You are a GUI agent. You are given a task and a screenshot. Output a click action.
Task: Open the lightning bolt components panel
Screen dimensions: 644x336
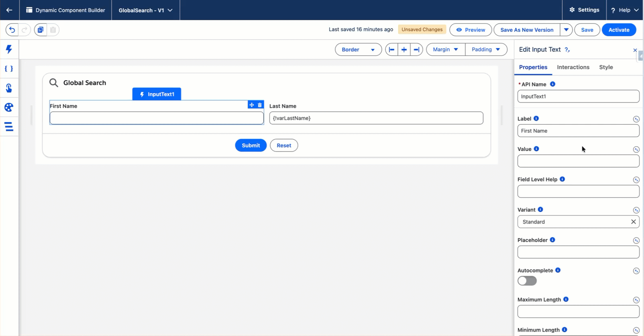coord(9,49)
